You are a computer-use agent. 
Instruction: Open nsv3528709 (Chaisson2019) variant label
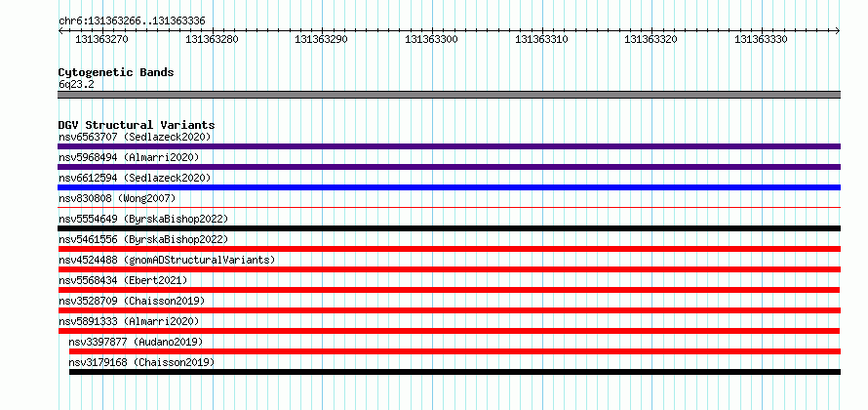tap(132, 301)
